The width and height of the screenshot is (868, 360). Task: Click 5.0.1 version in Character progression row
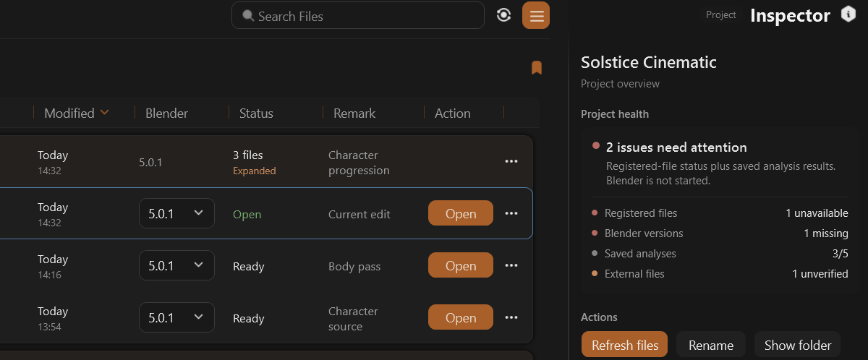(x=150, y=162)
